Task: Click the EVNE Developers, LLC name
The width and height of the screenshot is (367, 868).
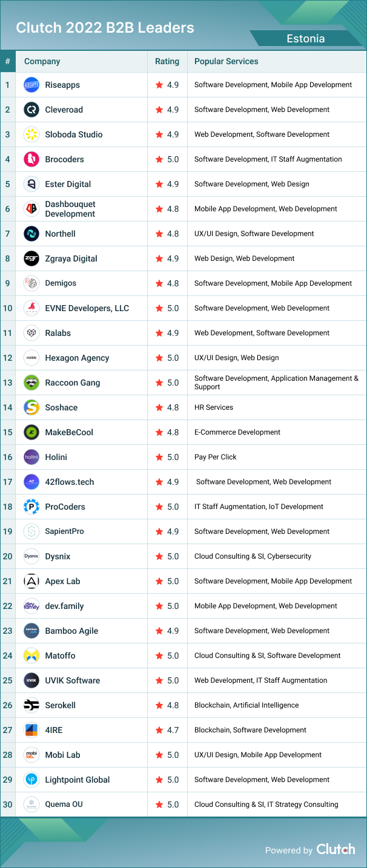Action: (87, 308)
